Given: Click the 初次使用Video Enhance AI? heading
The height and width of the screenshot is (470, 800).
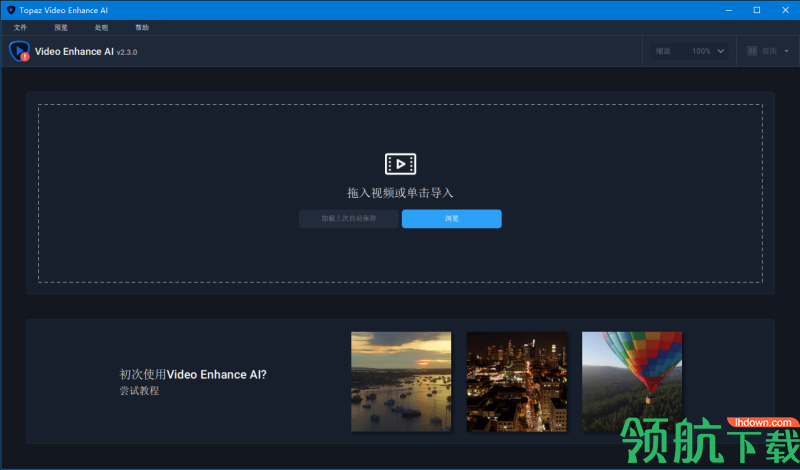Looking at the screenshot, I should point(193,375).
